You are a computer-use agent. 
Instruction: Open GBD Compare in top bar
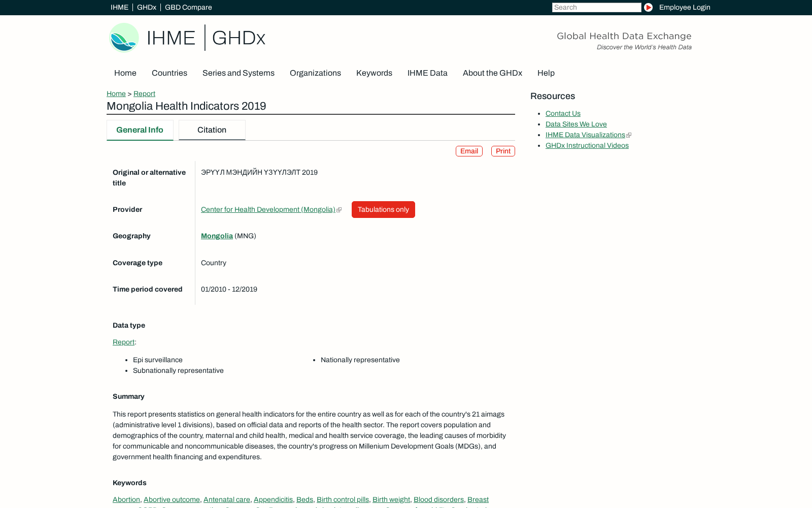(188, 7)
